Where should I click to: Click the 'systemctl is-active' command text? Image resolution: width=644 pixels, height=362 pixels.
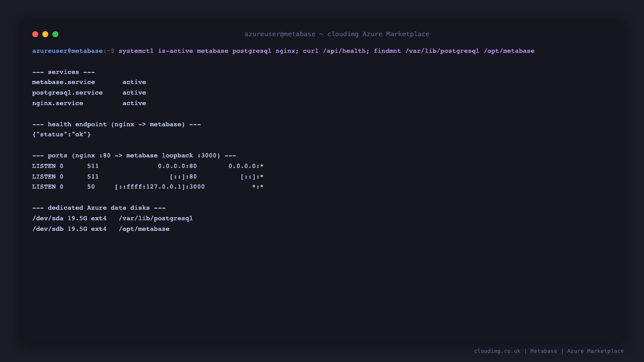(x=155, y=51)
